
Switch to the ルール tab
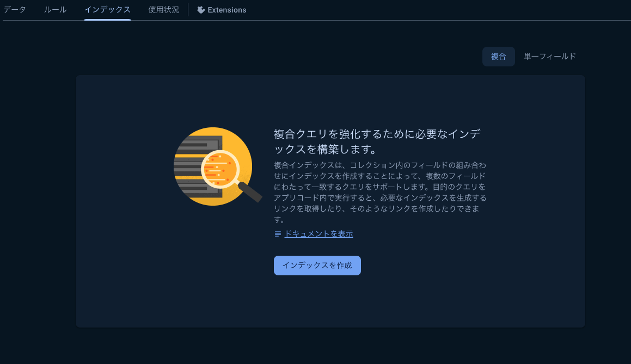click(54, 9)
